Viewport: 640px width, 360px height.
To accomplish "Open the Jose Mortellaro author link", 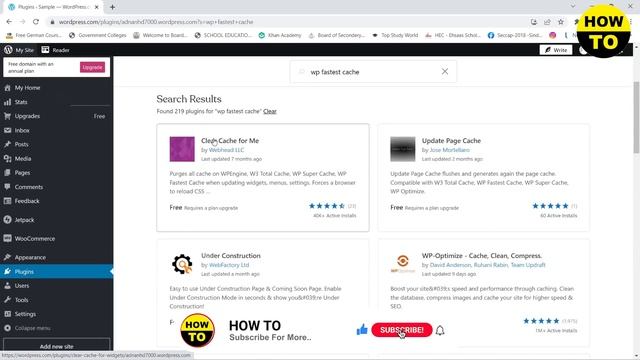I will (449, 150).
